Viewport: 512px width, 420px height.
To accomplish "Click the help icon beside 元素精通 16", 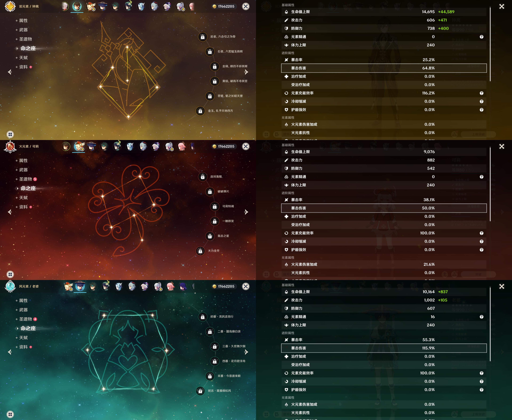I will pyautogui.click(x=481, y=317).
